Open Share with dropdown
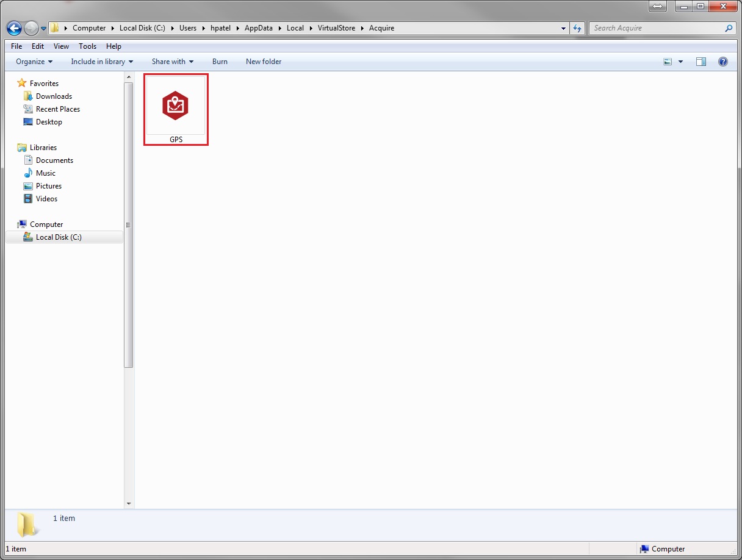Image resolution: width=742 pixels, height=560 pixels. click(x=173, y=62)
